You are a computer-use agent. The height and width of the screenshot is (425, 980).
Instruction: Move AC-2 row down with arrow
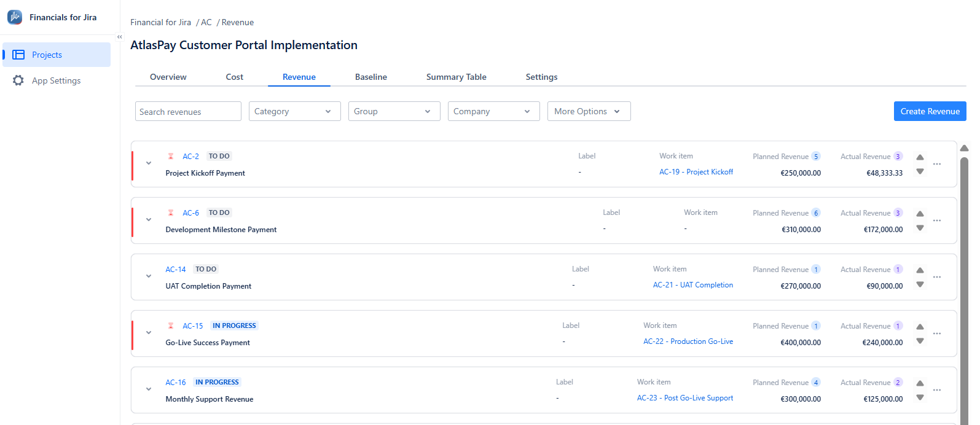920,171
